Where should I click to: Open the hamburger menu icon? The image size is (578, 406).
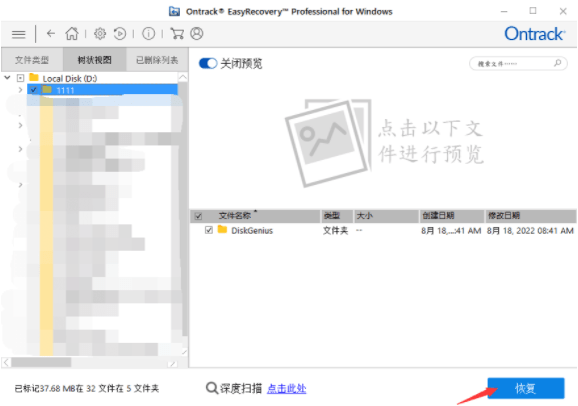coord(18,34)
